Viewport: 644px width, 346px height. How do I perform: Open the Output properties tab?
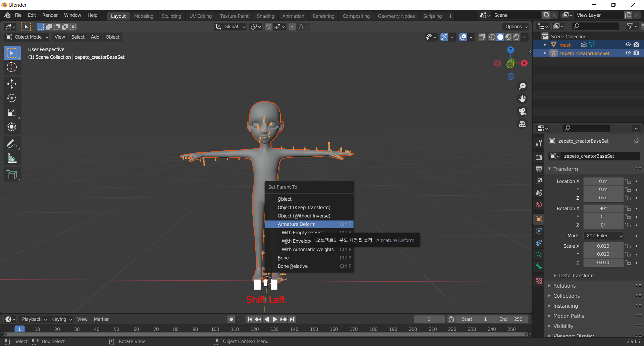539,169
